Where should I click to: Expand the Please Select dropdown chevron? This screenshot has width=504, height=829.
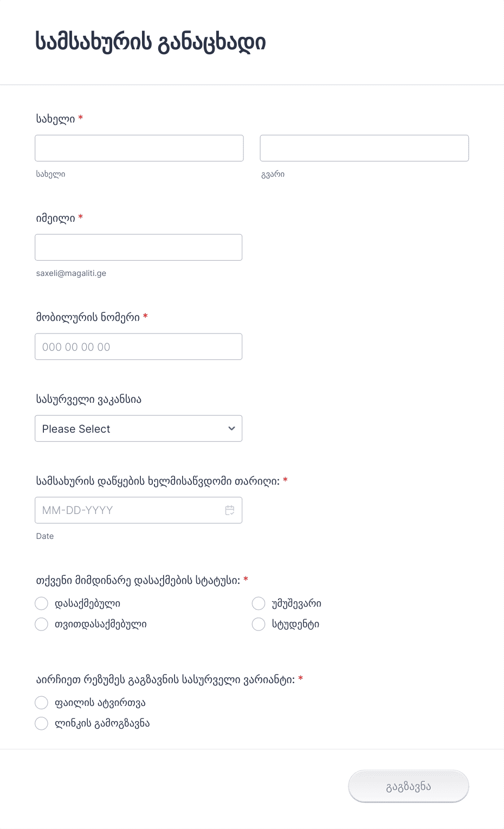click(231, 428)
